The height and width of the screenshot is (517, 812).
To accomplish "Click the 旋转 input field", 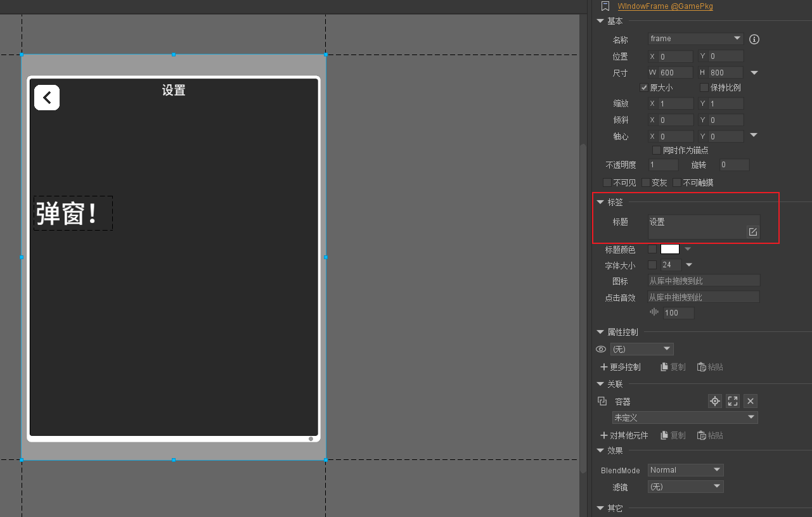I will tap(734, 165).
